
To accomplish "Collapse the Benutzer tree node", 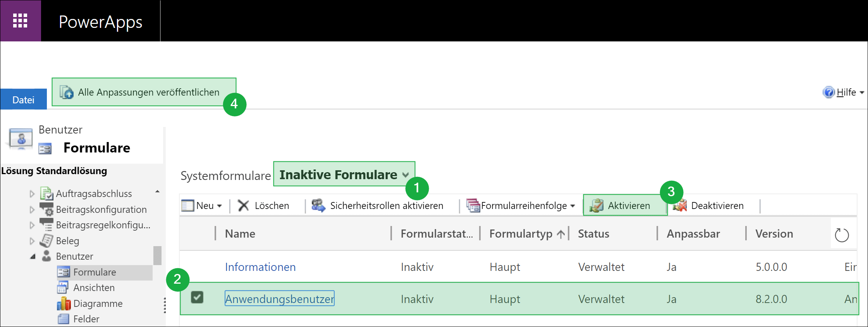I will pyautogui.click(x=33, y=257).
